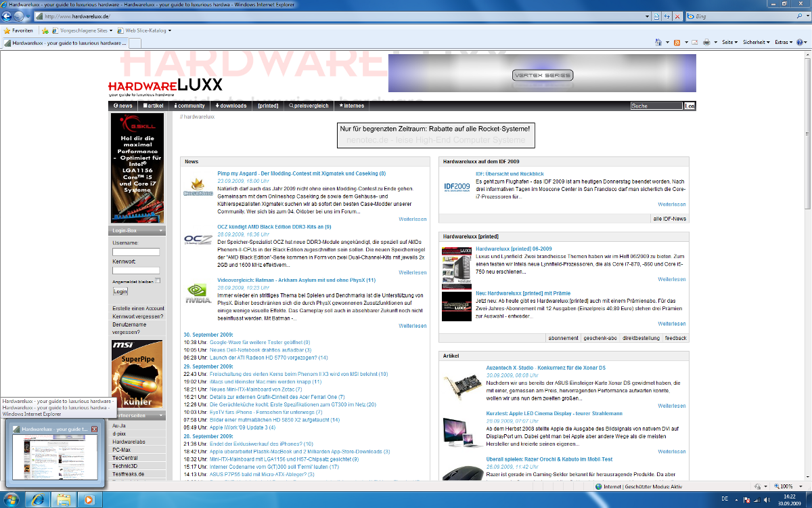This screenshot has height=508, width=812.
Task: Click the compatibility view icon in address bar
Action: pyautogui.click(x=656, y=16)
